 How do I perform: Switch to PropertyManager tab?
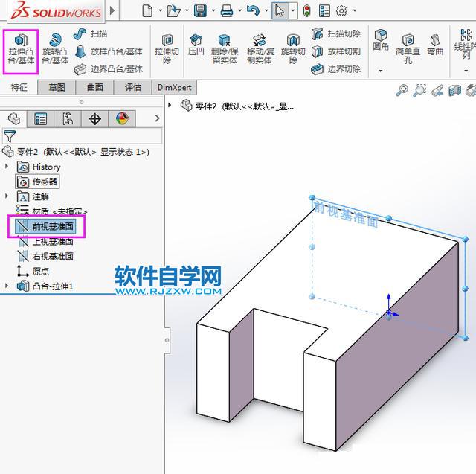tap(40, 119)
